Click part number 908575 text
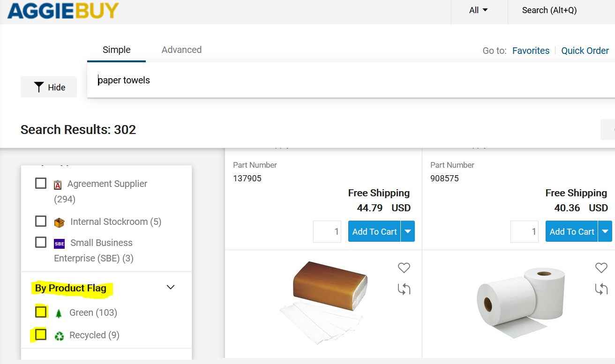Viewport: 615px width, 364px height. (x=444, y=178)
